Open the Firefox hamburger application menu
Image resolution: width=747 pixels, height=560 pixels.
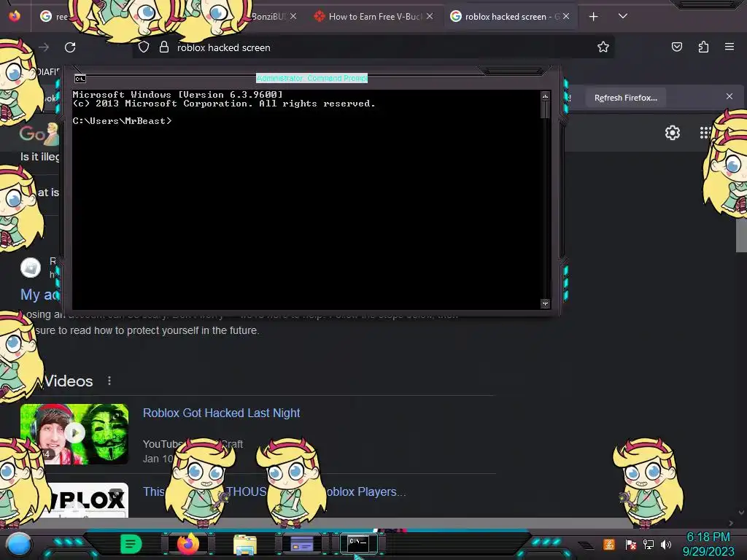(x=729, y=47)
